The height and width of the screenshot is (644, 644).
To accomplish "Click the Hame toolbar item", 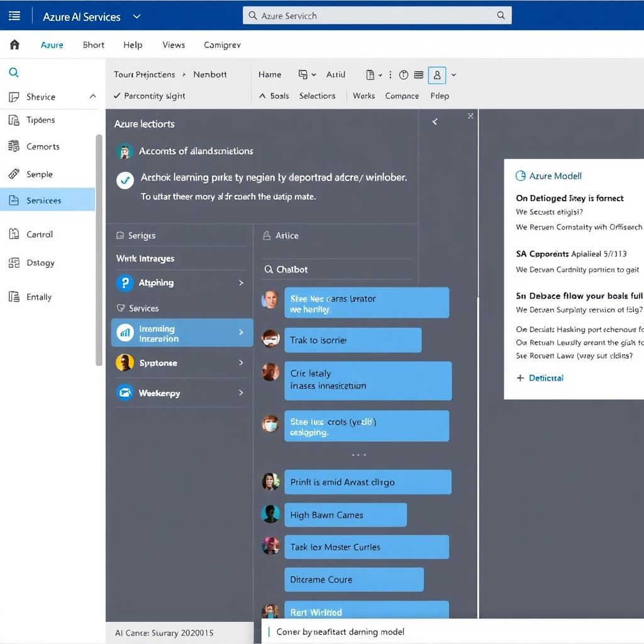I will [x=269, y=74].
